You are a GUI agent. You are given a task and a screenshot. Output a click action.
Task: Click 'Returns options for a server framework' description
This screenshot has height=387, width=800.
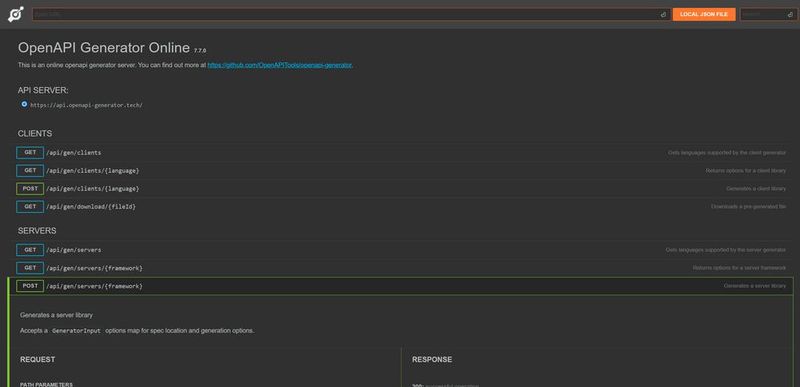[739, 268]
